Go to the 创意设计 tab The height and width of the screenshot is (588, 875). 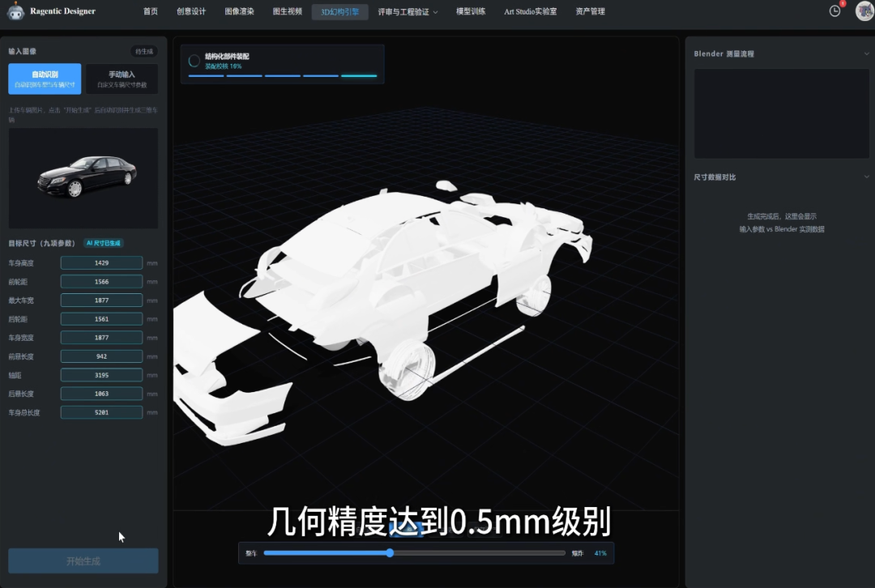click(191, 11)
